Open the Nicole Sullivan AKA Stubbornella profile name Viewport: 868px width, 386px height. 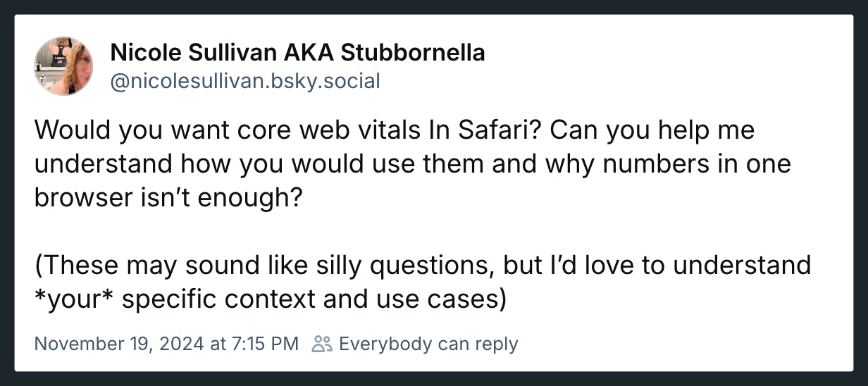coord(297,53)
